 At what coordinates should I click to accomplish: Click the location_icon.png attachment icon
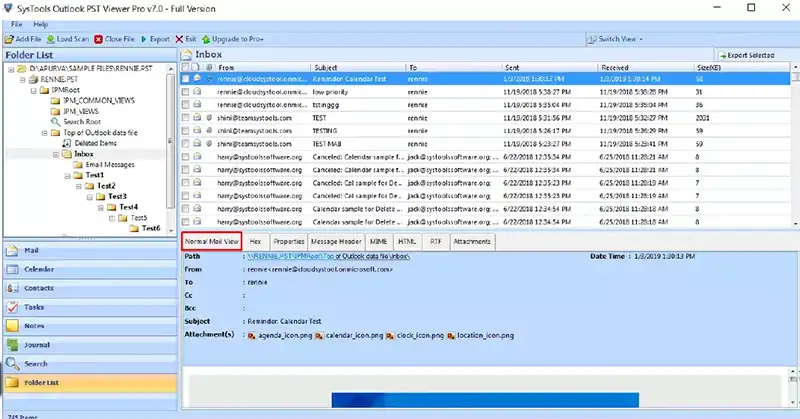click(x=451, y=335)
